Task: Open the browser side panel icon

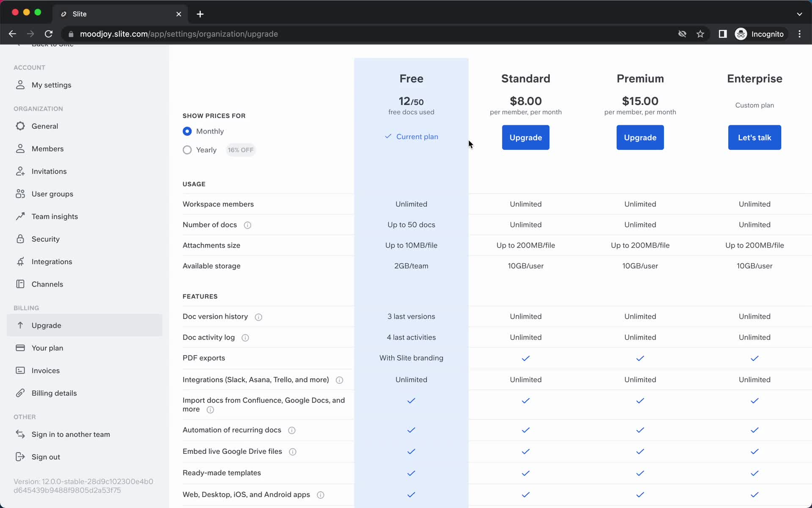Action: [x=723, y=34]
